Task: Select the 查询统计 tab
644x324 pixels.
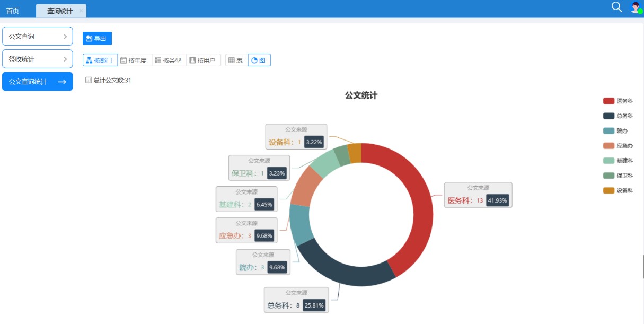Action: (x=60, y=11)
